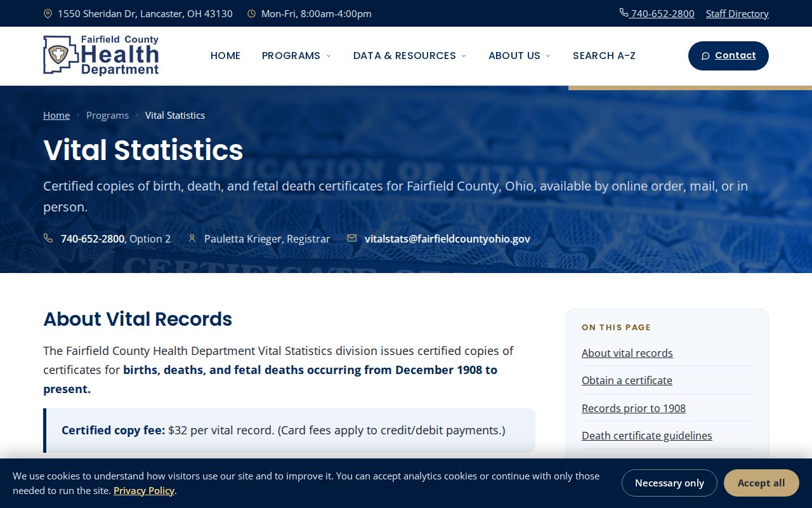Click the bold 740-652-2800 hero phone link
This screenshot has height=508, width=812.
93,239
